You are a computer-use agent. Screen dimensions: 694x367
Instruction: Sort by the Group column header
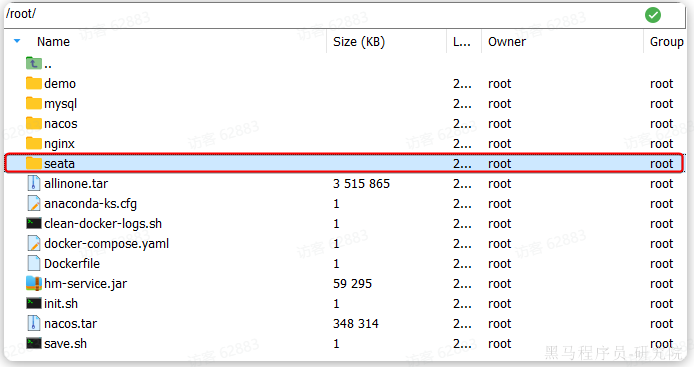tap(667, 42)
